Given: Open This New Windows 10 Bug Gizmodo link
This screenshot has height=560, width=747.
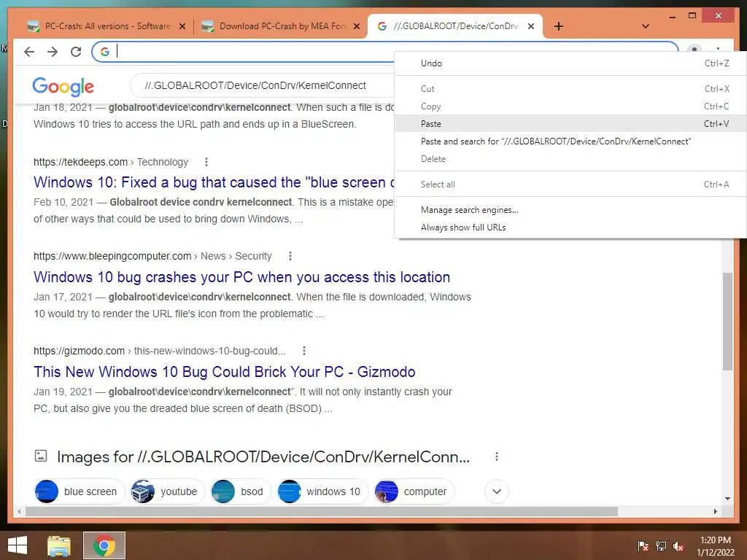Looking at the screenshot, I should coord(225,372).
